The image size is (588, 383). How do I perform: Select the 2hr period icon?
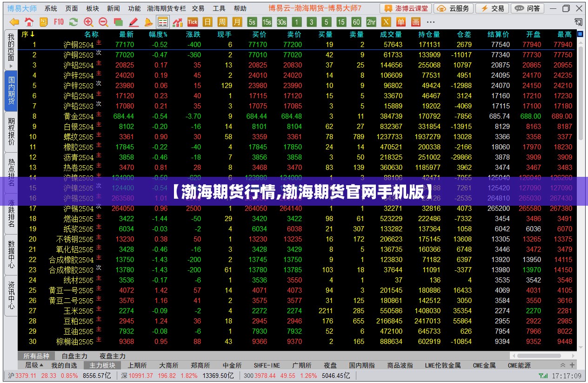(x=371, y=22)
